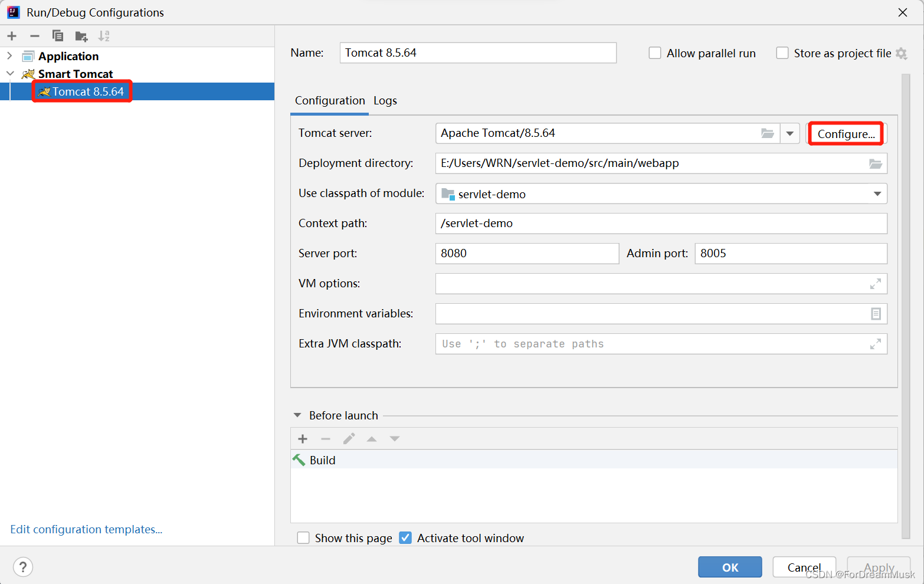Screen dimensions: 924x584
Task: Collapse the Smart Tomcat tree node
Action: (x=10, y=74)
